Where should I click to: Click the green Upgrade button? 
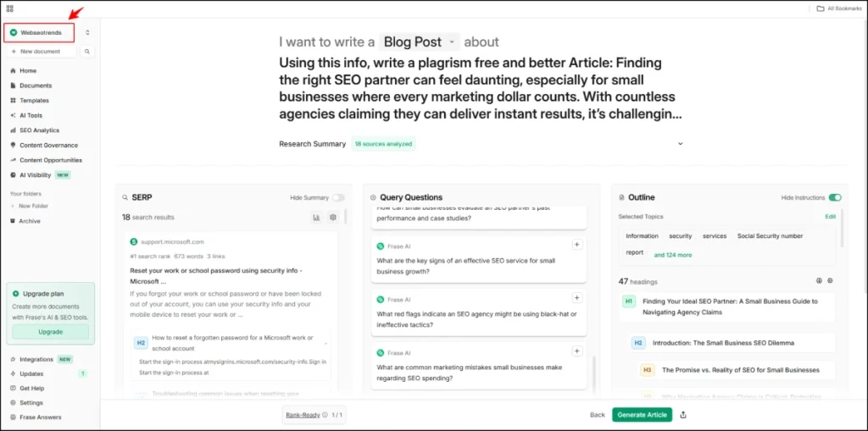(x=50, y=332)
